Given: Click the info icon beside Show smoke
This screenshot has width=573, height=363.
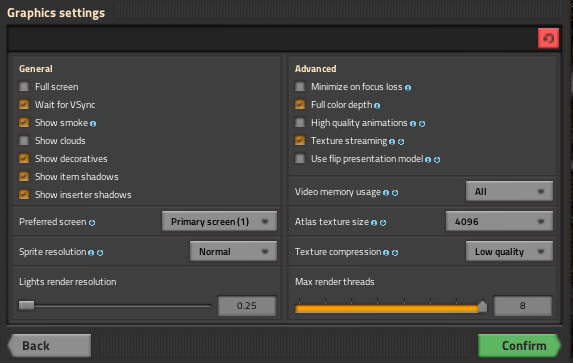Looking at the screenshot, I should pos(93,124).
